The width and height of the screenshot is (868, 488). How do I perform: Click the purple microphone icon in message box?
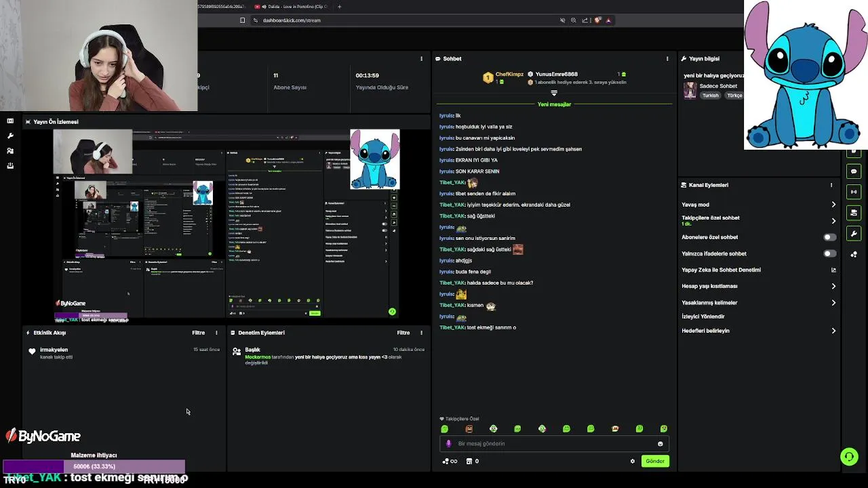[x=448, y=444]
